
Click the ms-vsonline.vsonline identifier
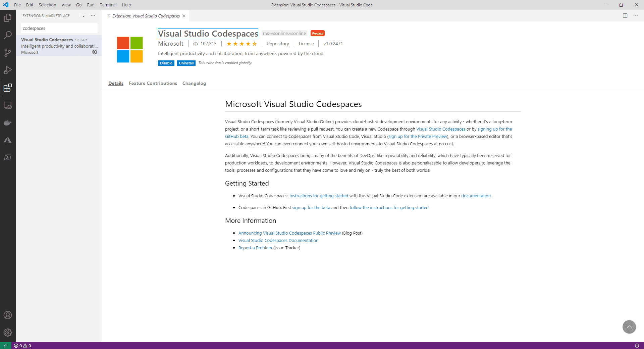(x=284, y=34)
